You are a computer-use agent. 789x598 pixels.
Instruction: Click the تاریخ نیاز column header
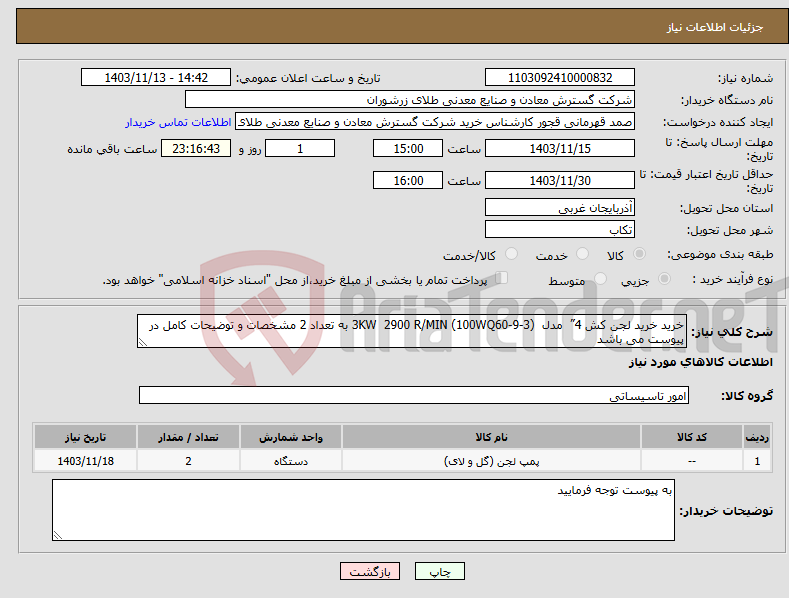pos(86,437)
